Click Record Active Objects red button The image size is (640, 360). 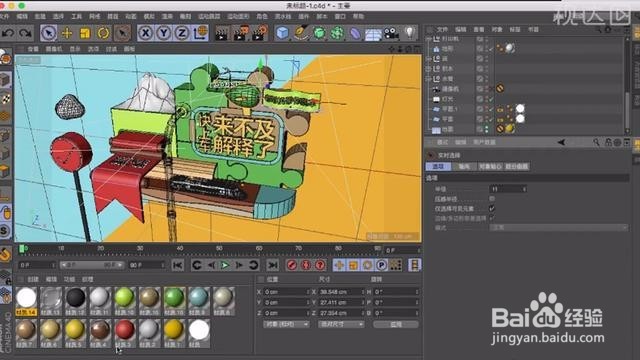(291, 265)
